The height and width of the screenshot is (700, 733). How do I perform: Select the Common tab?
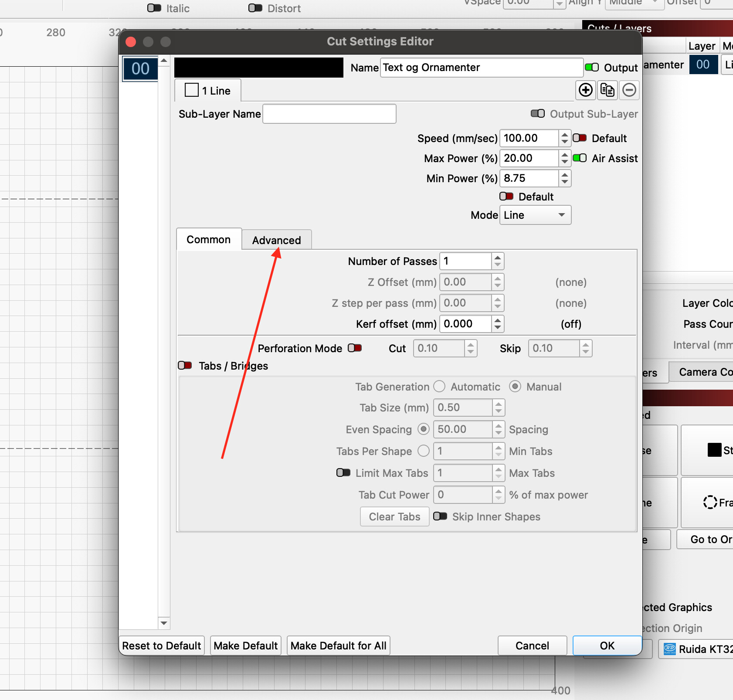point(208,240)
